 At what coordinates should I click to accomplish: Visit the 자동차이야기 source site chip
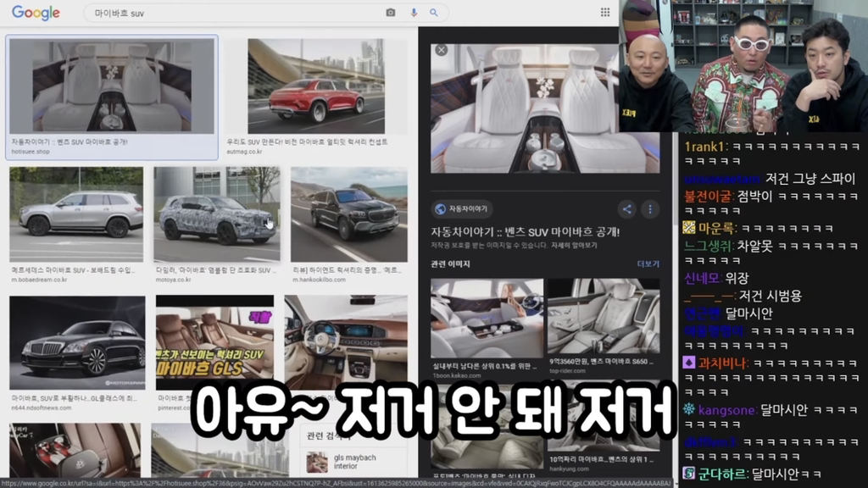pos(462,208)
